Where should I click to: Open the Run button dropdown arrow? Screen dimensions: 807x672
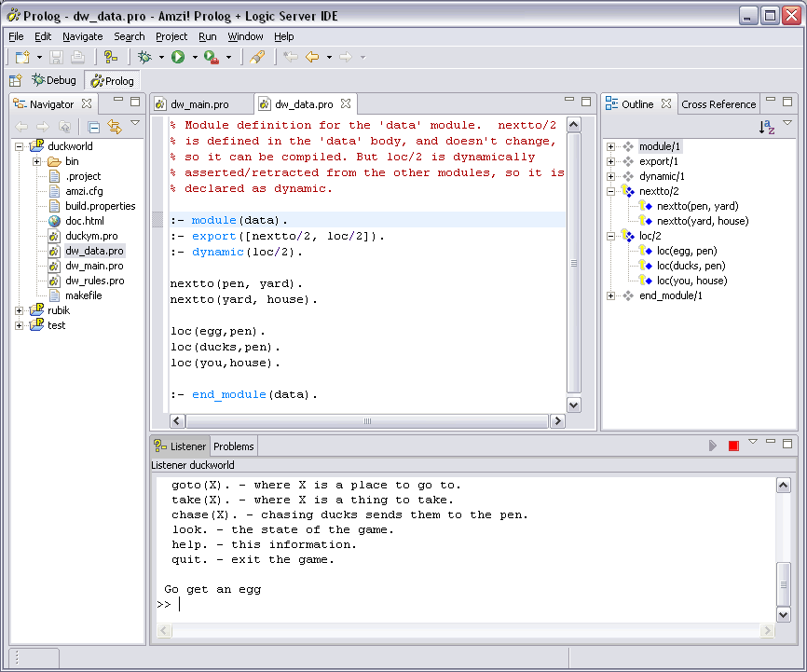195,57
